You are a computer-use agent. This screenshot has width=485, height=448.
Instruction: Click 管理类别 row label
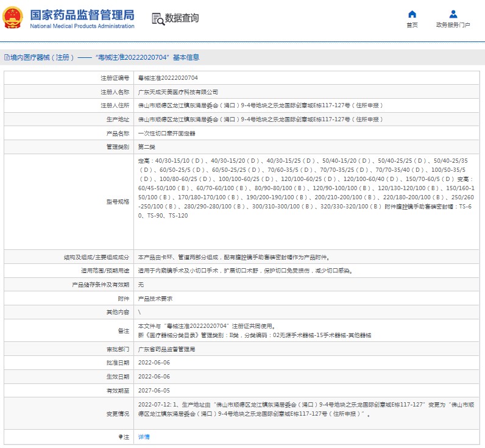point(118,147)
